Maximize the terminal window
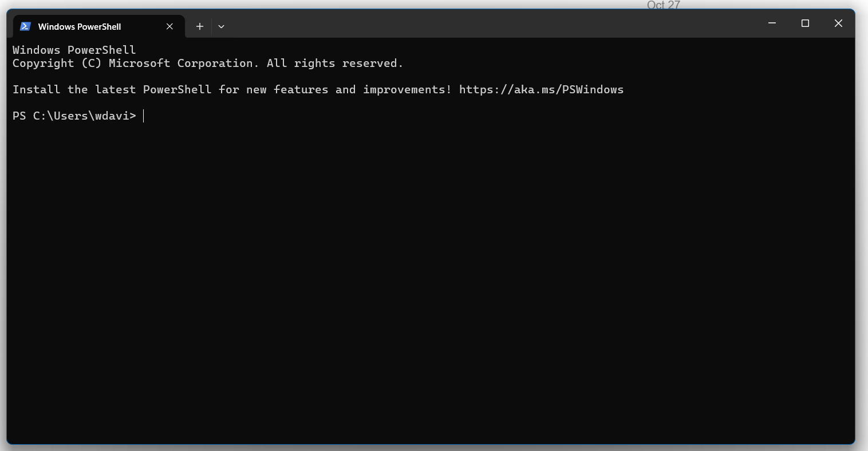This screenshot has height=451, width=868. click(x=805, y=23)
